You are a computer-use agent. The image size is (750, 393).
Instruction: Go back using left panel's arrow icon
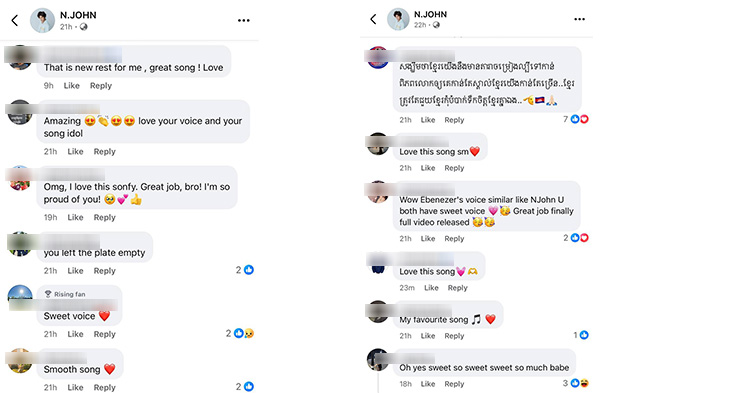point(15,21)
